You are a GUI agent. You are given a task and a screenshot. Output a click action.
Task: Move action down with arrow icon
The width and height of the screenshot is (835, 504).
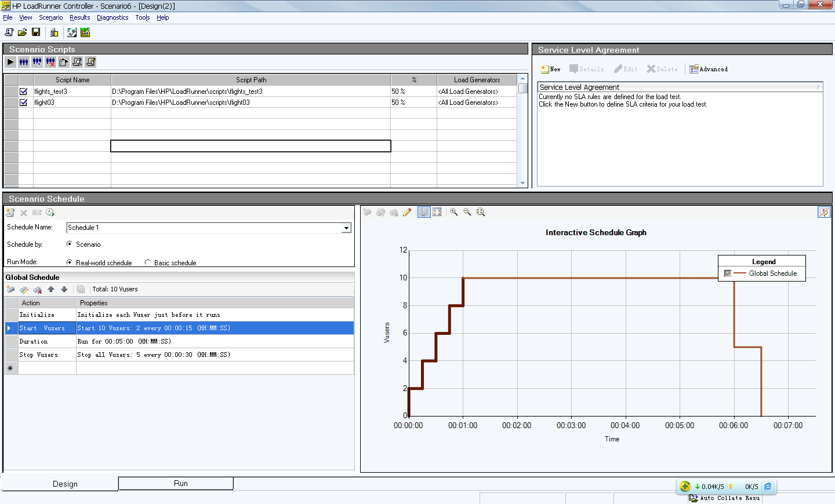[x=64, y=289]
